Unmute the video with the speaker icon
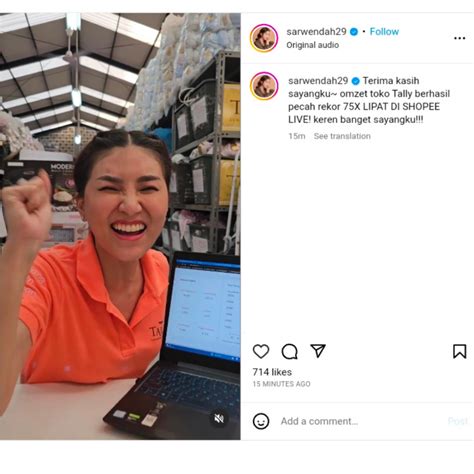Viewport: 474px width, 474px height. pyautogui.click(x=219, y=419)
